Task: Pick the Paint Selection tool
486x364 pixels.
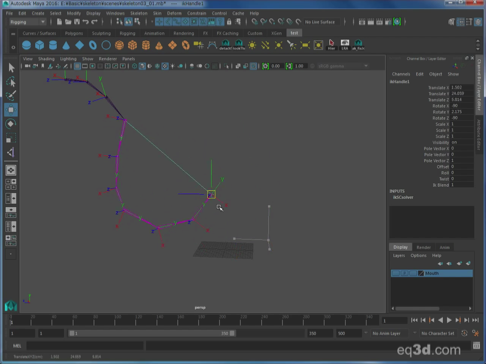Action: pyautogui.click(x=11, y=96)
